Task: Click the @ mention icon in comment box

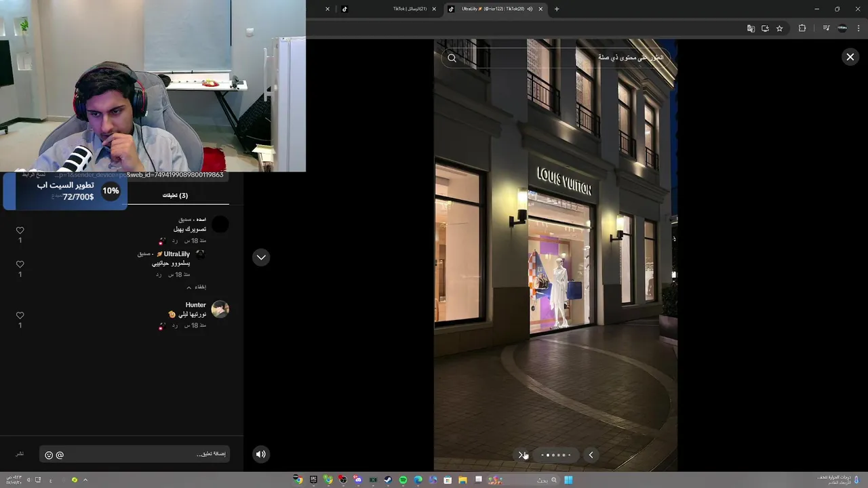Action: point(60,455)
